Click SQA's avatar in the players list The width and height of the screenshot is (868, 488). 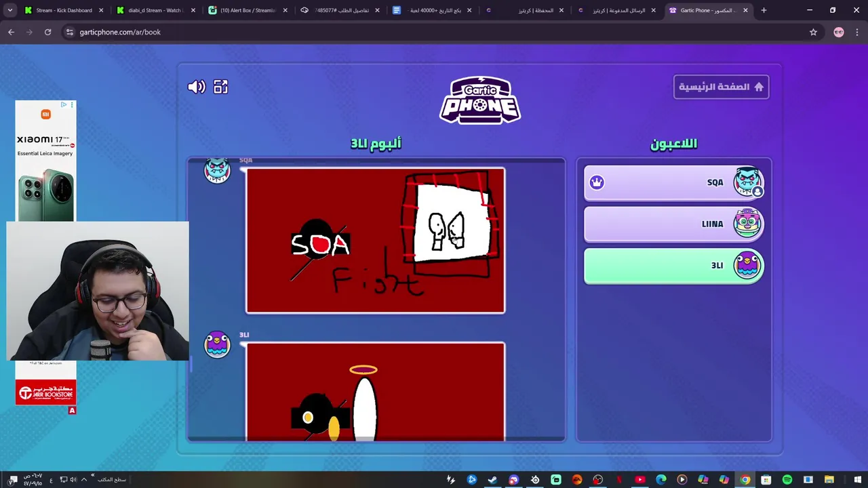coord(747,182)
